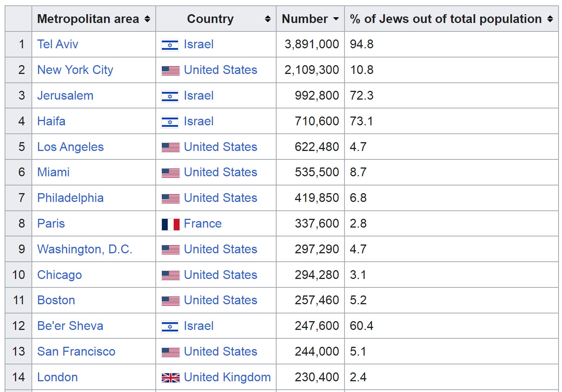Screen dimensions: 562x392
Task: Open the London link
Action: point(58,377)
